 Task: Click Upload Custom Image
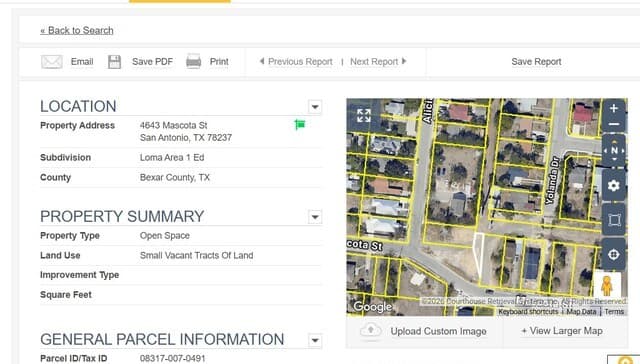pos(438,331)
